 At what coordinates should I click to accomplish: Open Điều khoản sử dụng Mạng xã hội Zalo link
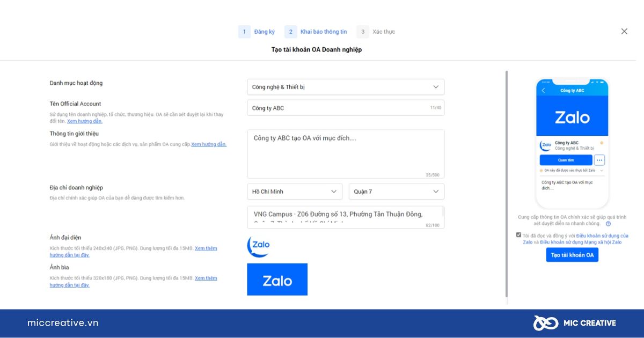pyautogui.click(x=581, y=242)
